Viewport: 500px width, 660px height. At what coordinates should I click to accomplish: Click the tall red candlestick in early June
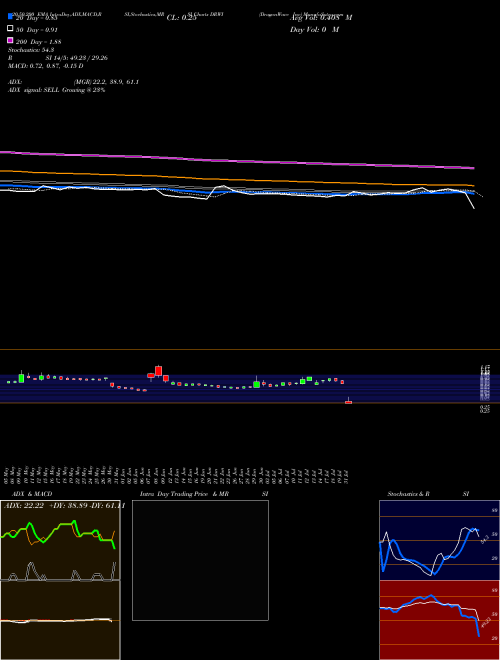pyautogui.click(x=158, y=370)
